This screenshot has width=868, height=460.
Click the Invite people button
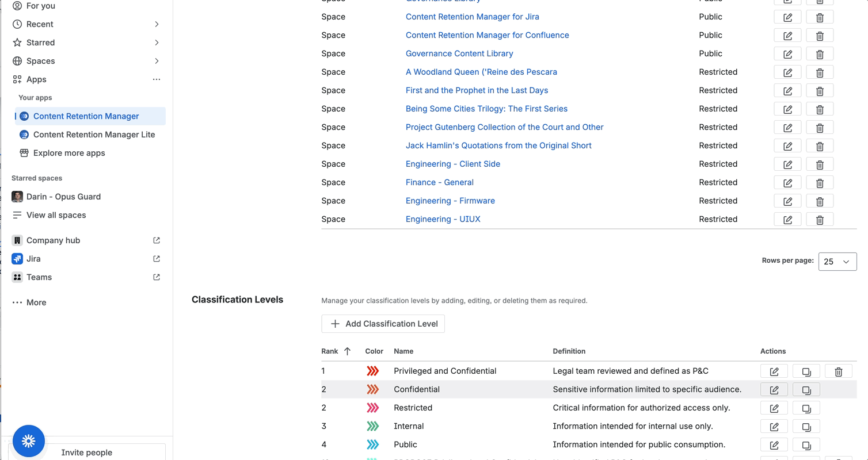click(x=86, y=452)
